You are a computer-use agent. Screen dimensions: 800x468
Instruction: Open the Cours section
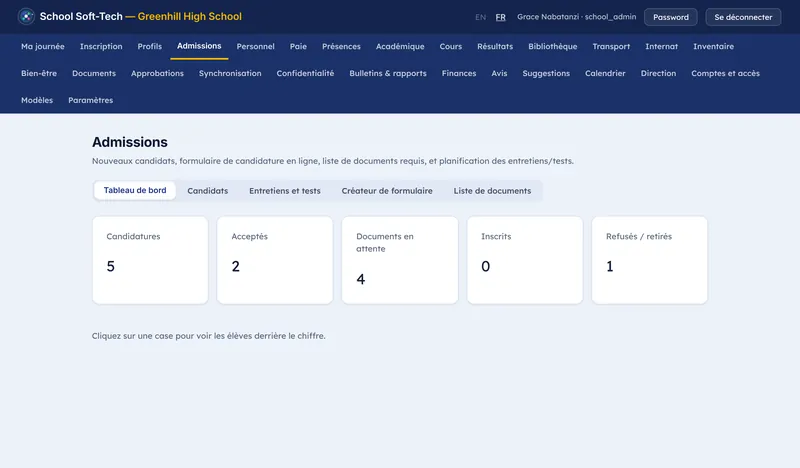451,46
